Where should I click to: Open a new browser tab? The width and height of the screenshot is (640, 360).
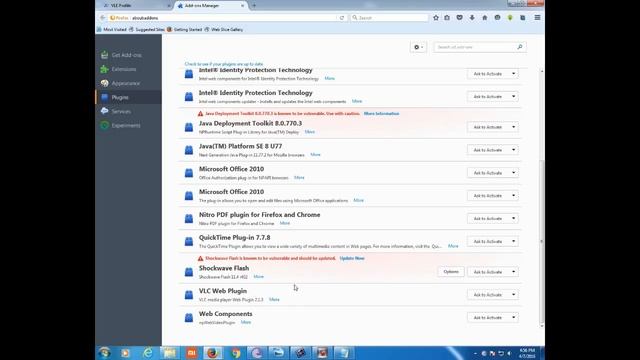pyautogui.click(x=254, y=6)
